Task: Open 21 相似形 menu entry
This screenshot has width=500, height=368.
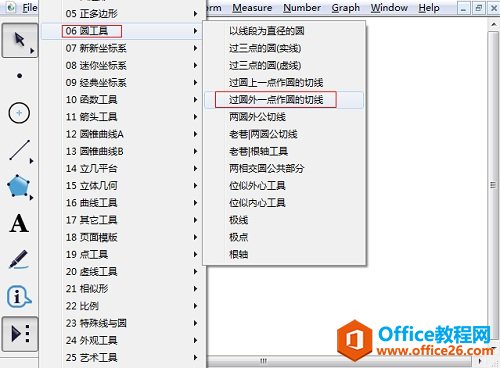Action: click(121, 289)
